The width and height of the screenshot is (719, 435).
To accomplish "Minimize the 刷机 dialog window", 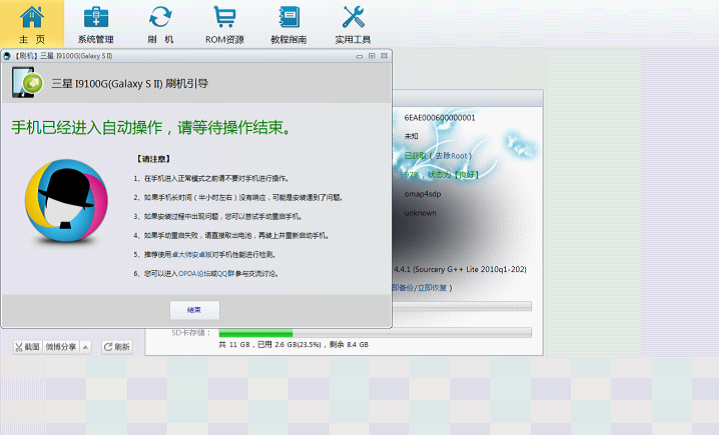I will (x=360, y=56).
